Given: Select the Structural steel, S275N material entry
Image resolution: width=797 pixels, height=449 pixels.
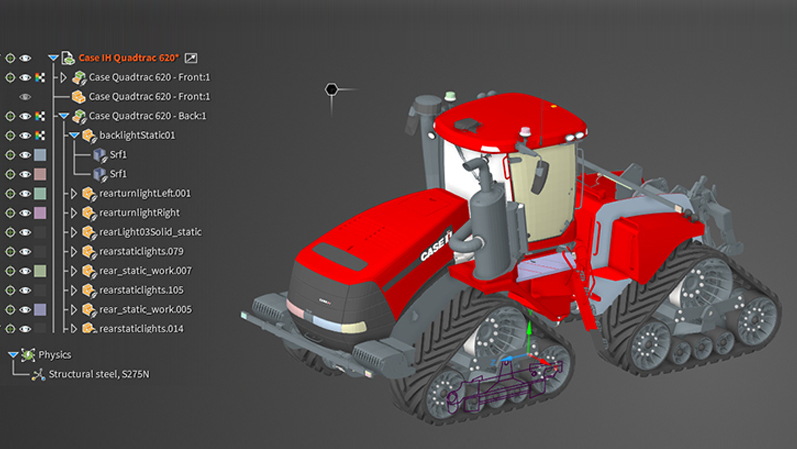Looking at the screenshot, I should (99, 374).
